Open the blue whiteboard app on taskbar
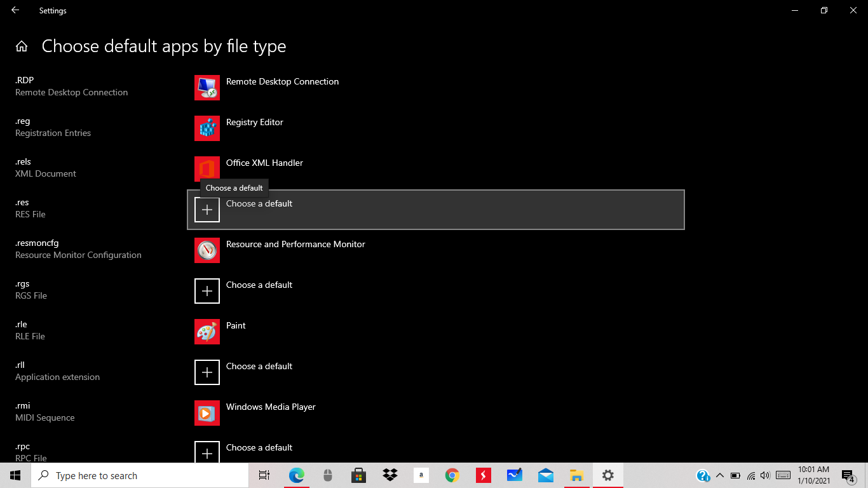Screen dimensions: 868x488 (515, 475)
